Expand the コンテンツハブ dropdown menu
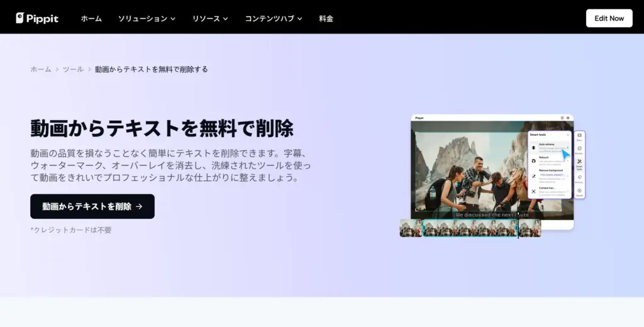Image resolution: width=644 pixels, height=327 pixels. 274,18
